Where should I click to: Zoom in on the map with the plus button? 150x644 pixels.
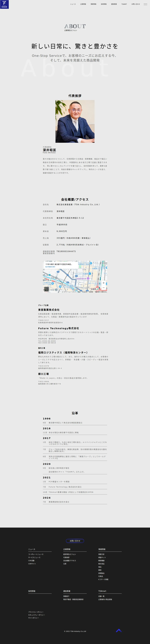pos(104,283)
